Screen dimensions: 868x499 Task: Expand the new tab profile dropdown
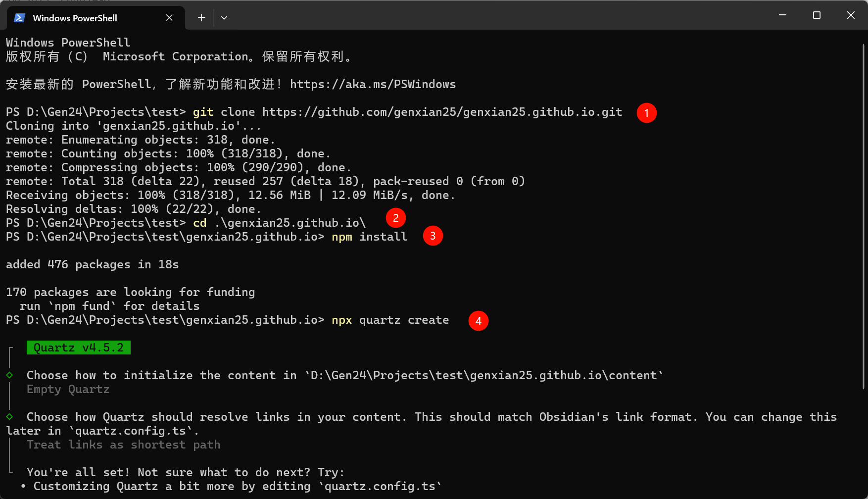224,18
